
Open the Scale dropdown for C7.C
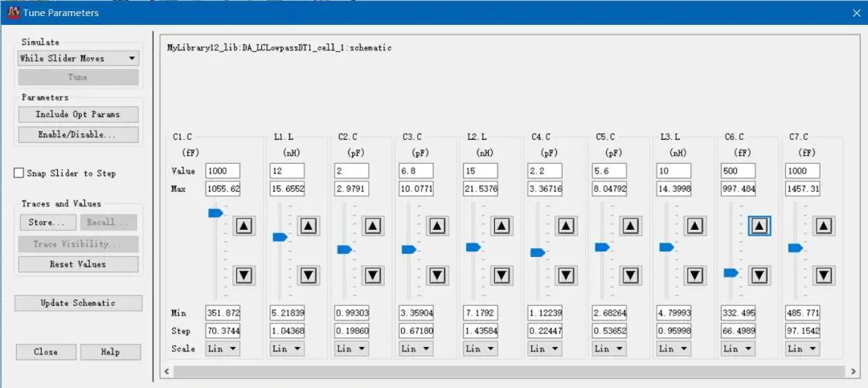[801, 349]
